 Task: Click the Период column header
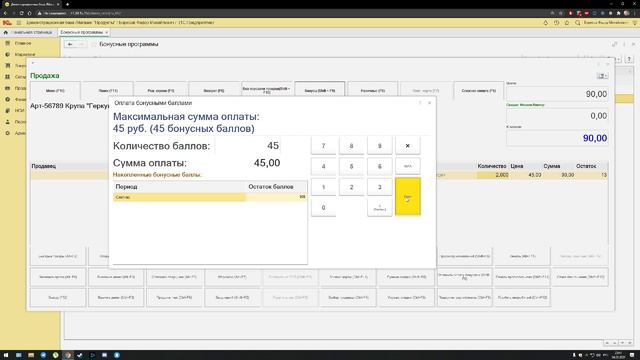(x=179, y=187)
